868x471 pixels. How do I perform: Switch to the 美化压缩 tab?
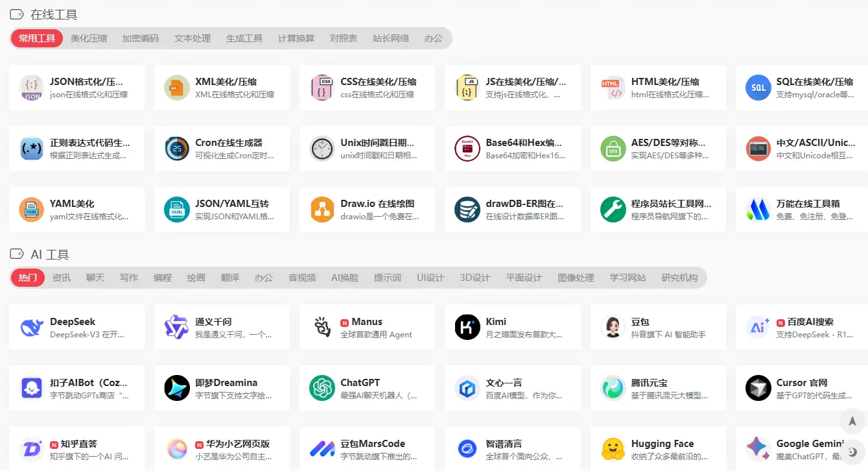click(x=89, y=38)
